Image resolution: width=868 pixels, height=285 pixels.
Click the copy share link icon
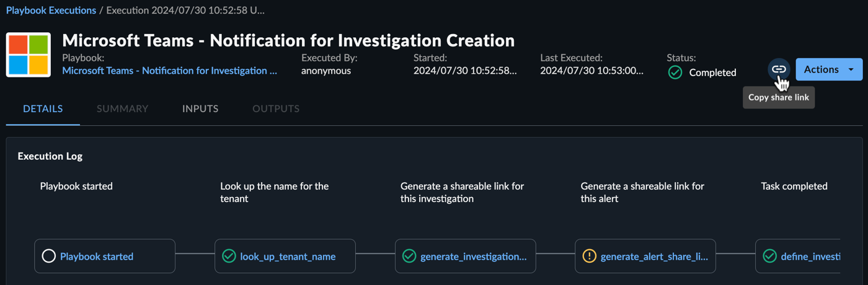(779, 69)
